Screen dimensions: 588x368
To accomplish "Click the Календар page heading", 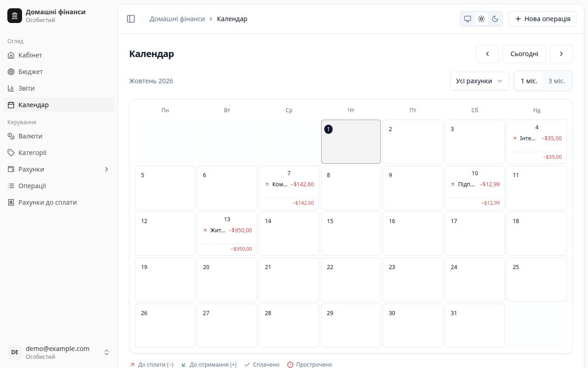I will coord(152,54).
